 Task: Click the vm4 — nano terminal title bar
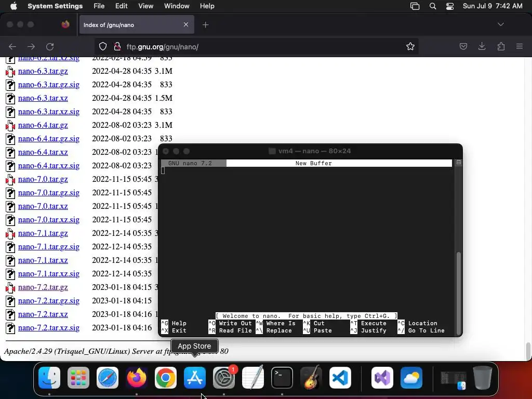tap(311, 151)
